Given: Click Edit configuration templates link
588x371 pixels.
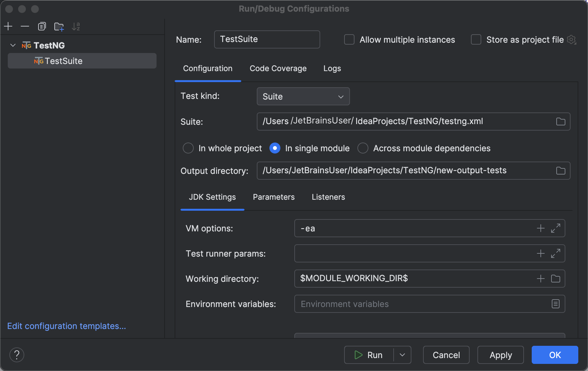Looking at the screenshot, I should pos(66,326).
